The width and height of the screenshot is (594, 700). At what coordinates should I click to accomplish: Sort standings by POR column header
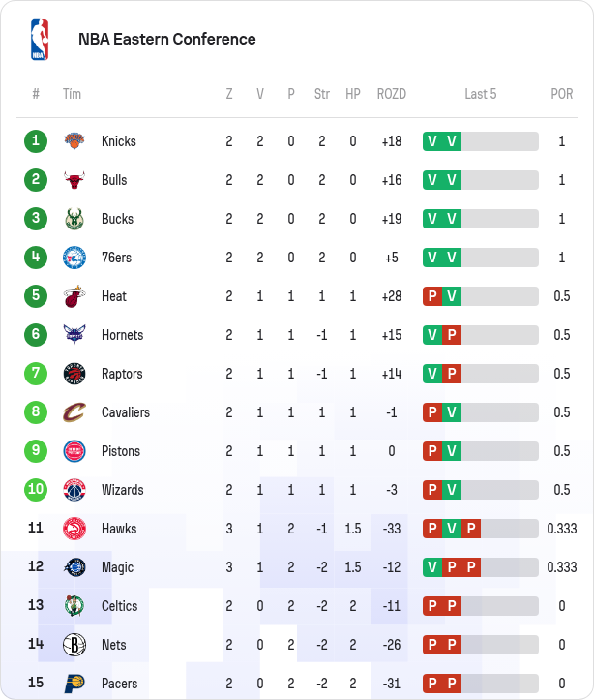point(561,94)
